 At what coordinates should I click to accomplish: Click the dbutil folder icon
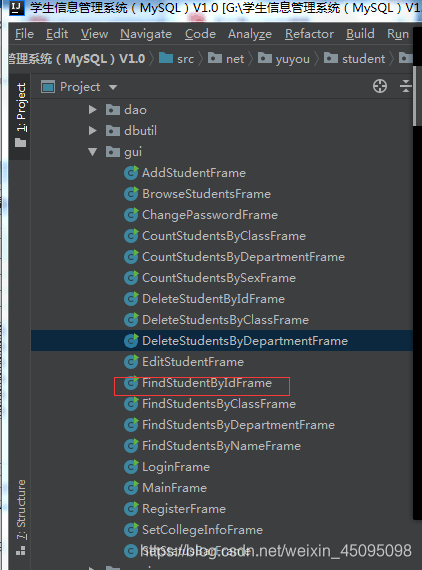point(113,131)
